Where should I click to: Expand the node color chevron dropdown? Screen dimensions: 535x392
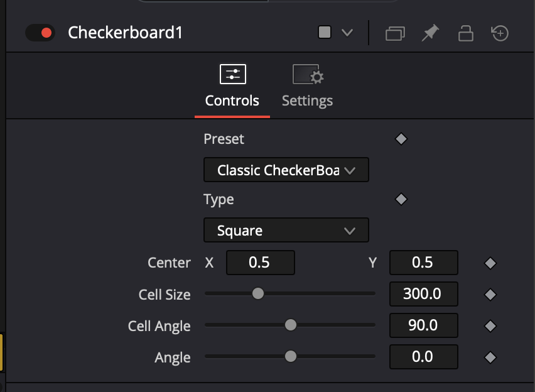(x=347, y=33)
